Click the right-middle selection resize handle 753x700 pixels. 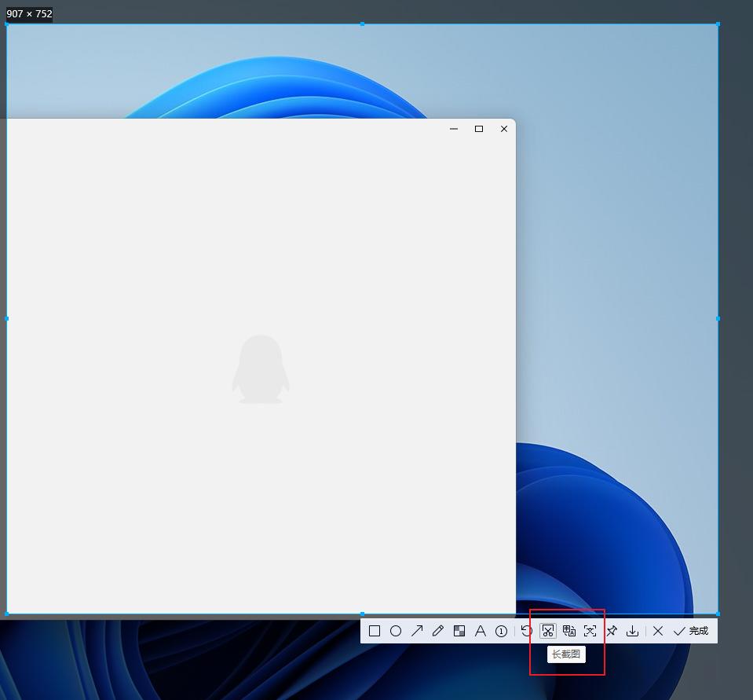(x=718, y=319)
